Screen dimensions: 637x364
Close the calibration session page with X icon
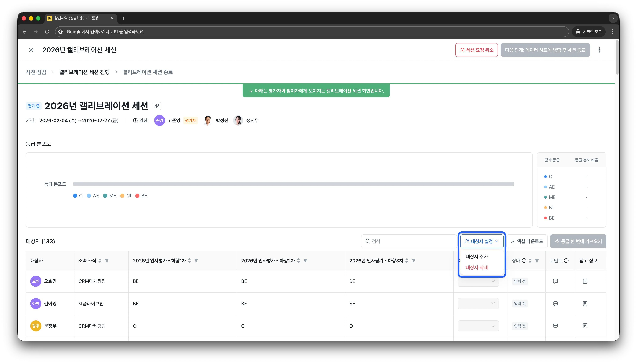pyautogui.click(x=31, y=50)
